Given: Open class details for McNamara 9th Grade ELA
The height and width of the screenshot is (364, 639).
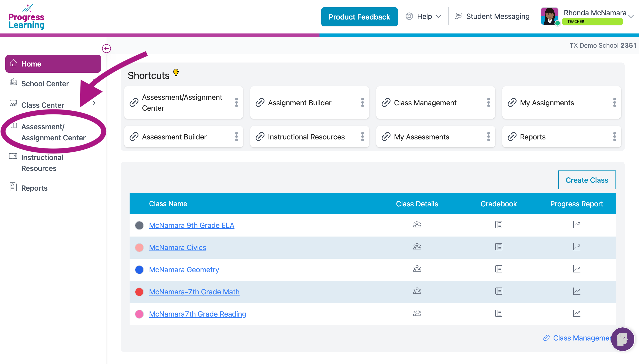Looking at the screenshot, I should tap(417, 225).
